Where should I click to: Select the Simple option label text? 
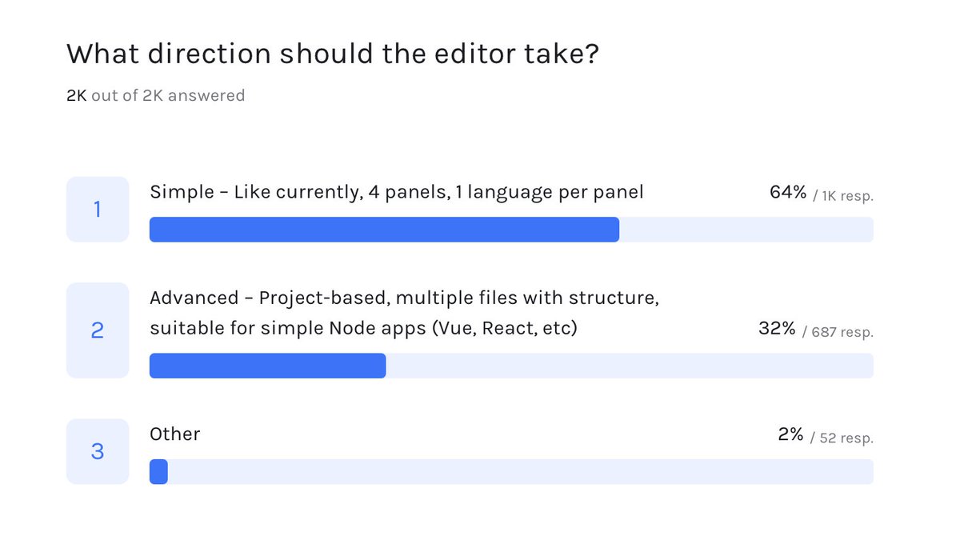(397, 193)
